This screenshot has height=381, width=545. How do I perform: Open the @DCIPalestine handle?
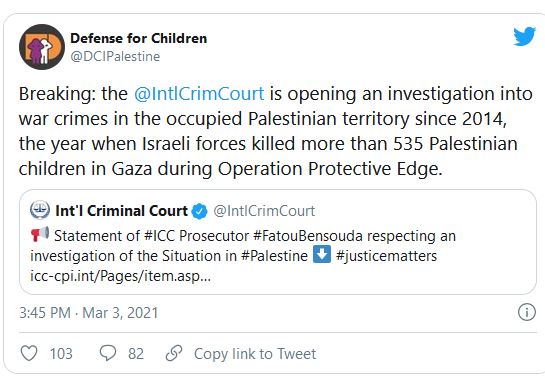(115, 56)
